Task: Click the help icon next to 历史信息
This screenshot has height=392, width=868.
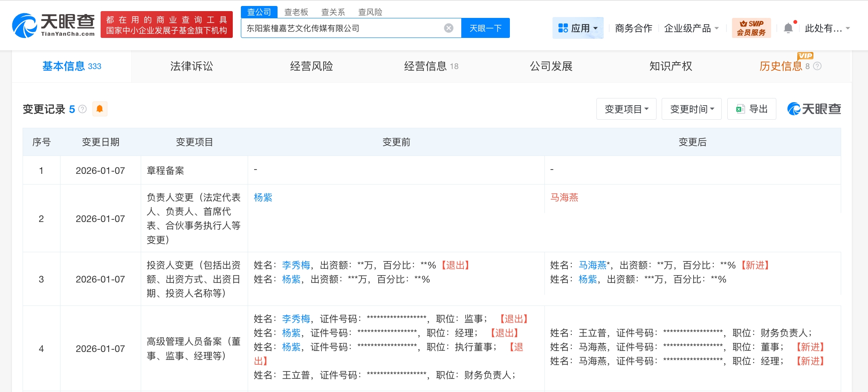Action: 817,66
